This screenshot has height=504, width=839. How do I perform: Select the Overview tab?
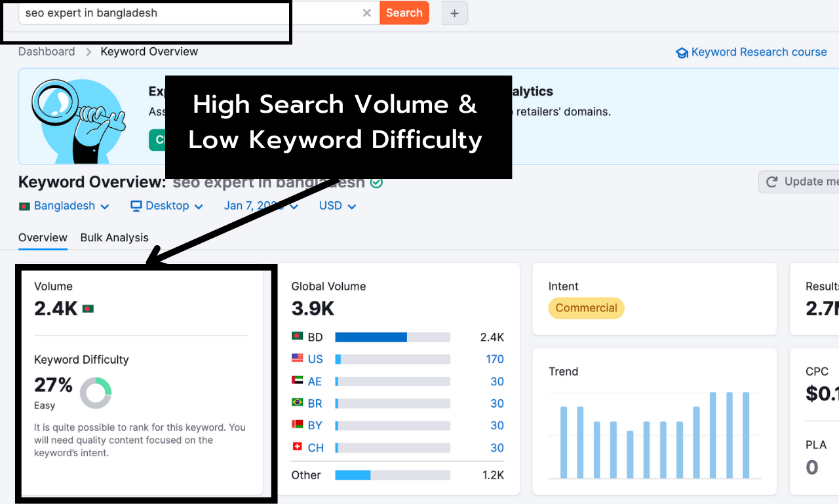[x=42, y=237]
